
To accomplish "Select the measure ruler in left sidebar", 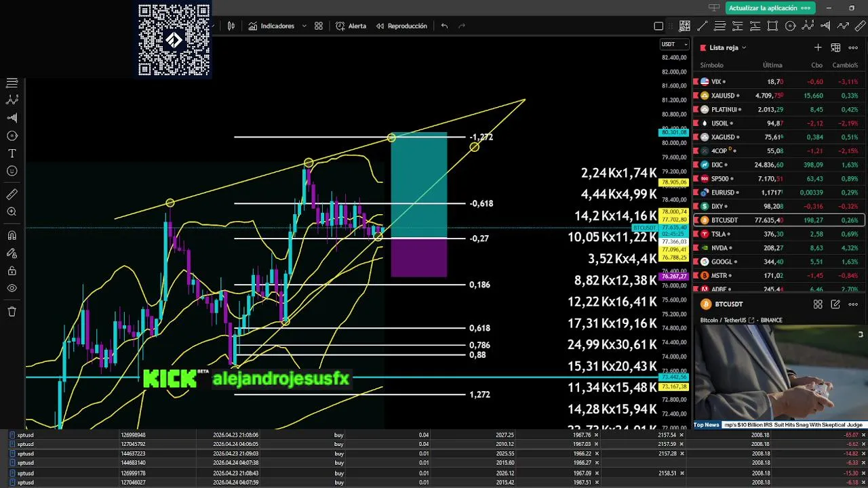I will coord(12,195).
